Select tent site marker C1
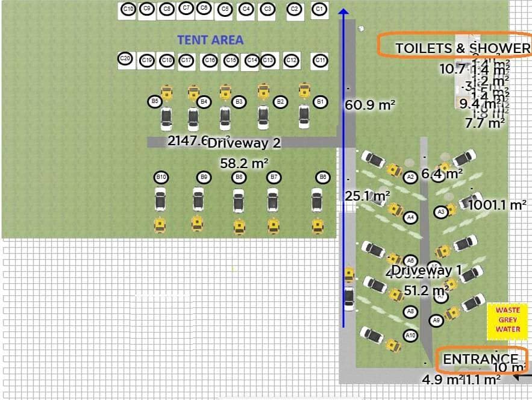This screenshot has width=532, height=400. coord(319,9)
